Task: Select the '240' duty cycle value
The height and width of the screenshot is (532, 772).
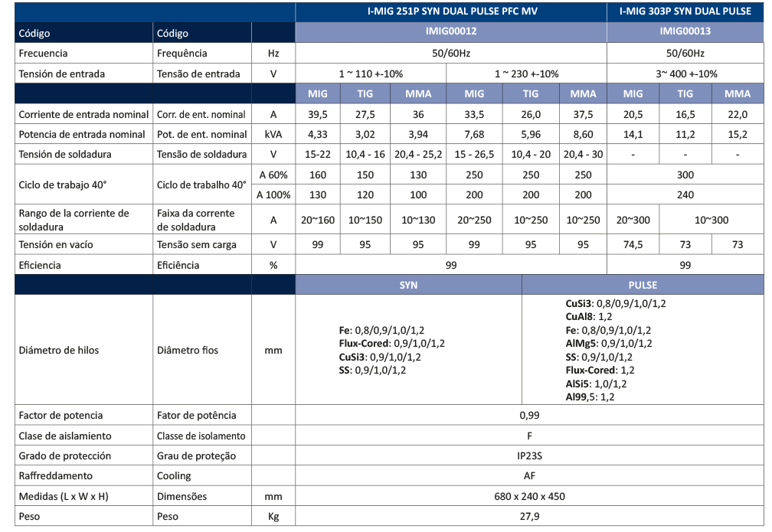Action: pos(685,195)
